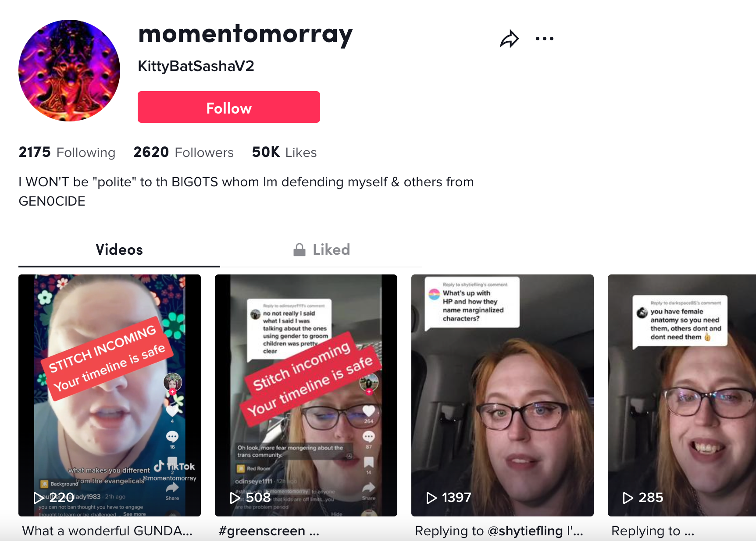756x541 pixels.
Task: Click play icon on 220-views video
Action: coord(39,498)
